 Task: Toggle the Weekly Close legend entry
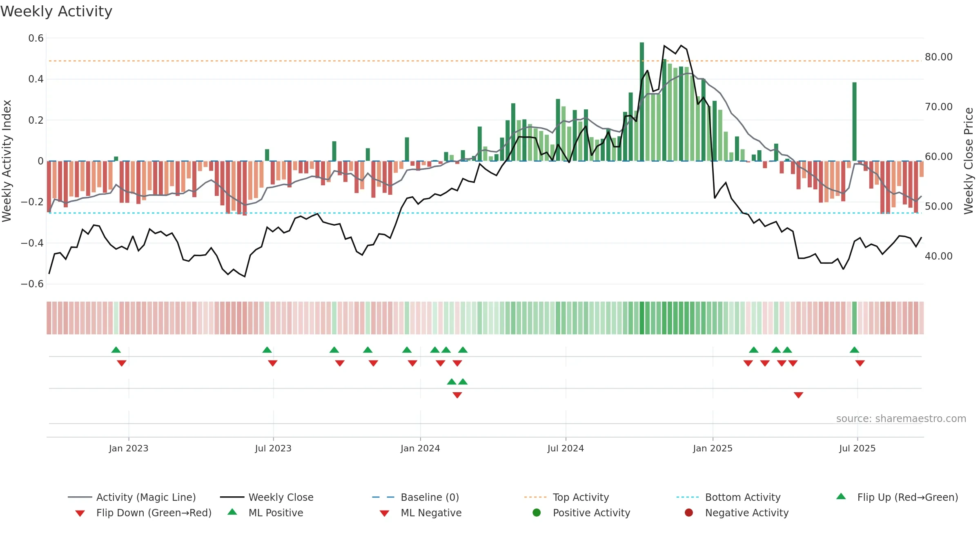[267, 497]
